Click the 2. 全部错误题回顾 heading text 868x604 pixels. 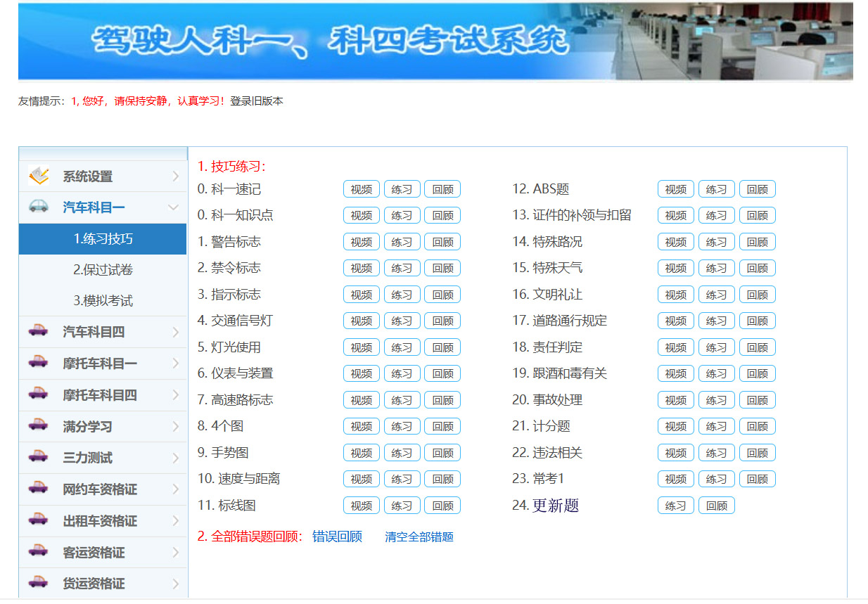coord(250,537)
